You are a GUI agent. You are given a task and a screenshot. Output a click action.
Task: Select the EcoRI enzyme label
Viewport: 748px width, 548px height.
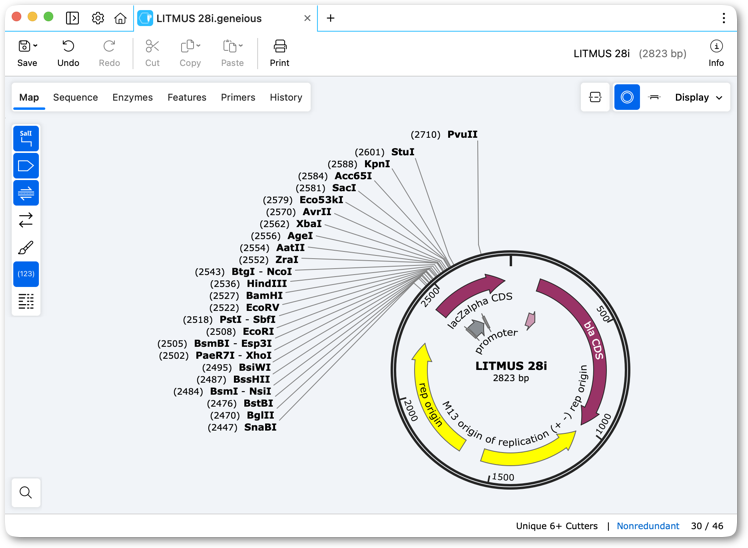(x=259, y=331)
